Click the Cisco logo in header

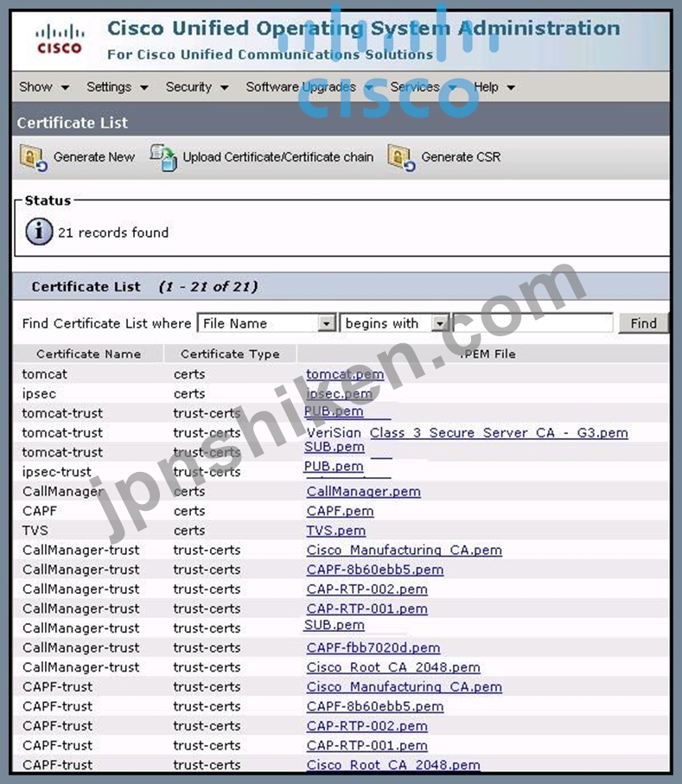click(60, 39)
